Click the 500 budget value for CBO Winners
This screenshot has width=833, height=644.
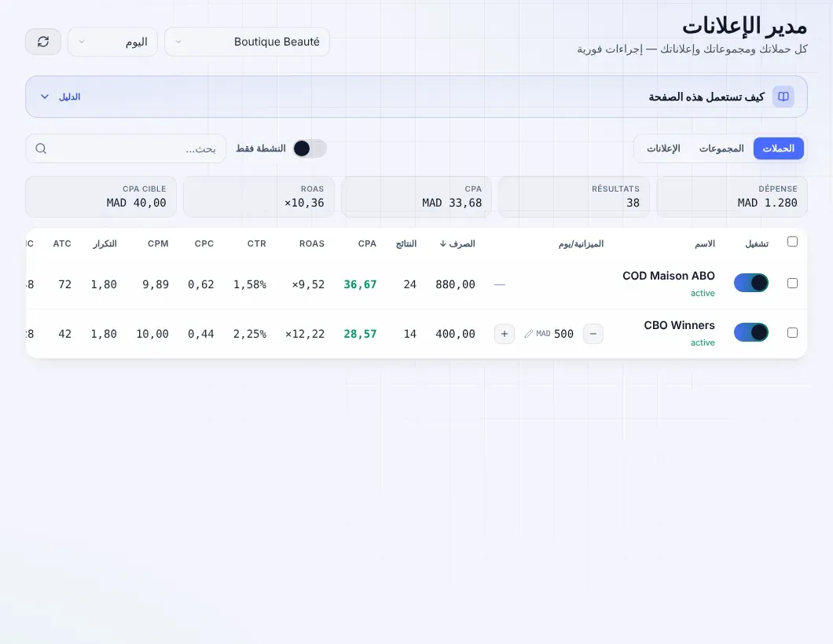(563, 334)
